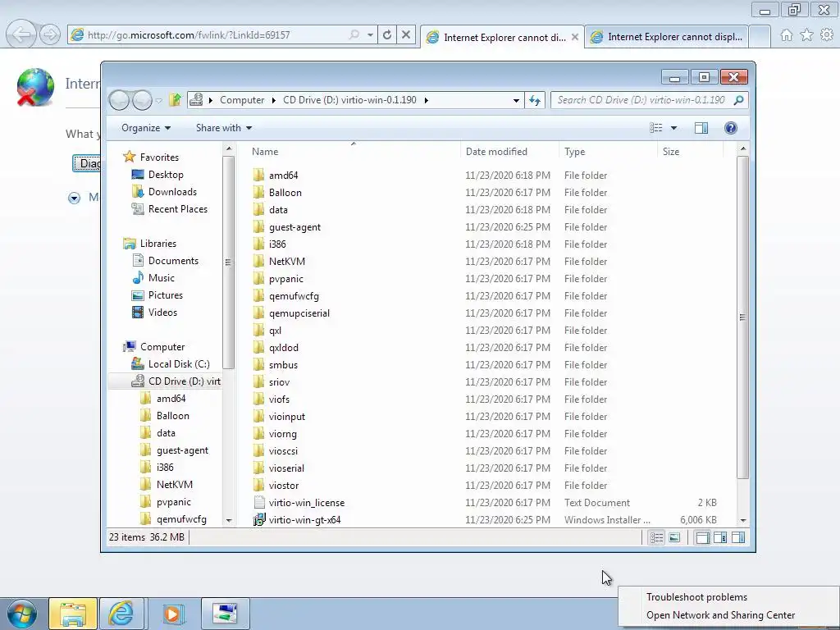Image resolution: width=840 pixels, height=630 pixels.
Task: Click the amd64 folder icon in file list
Action: pyautogui.click(x=259, y=176)
